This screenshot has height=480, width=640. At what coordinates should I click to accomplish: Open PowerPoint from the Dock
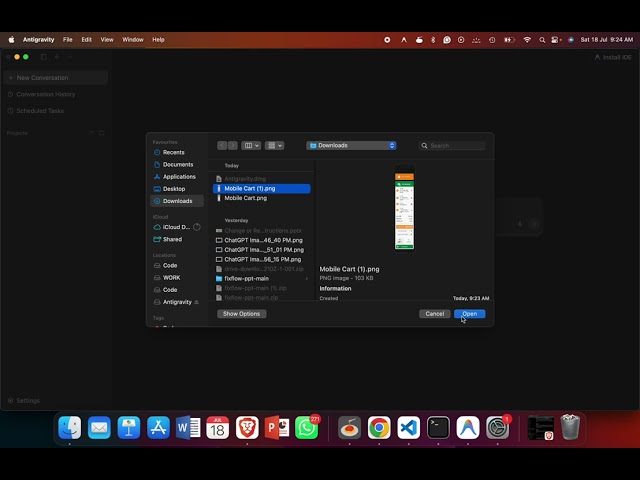tap(277, 428)
